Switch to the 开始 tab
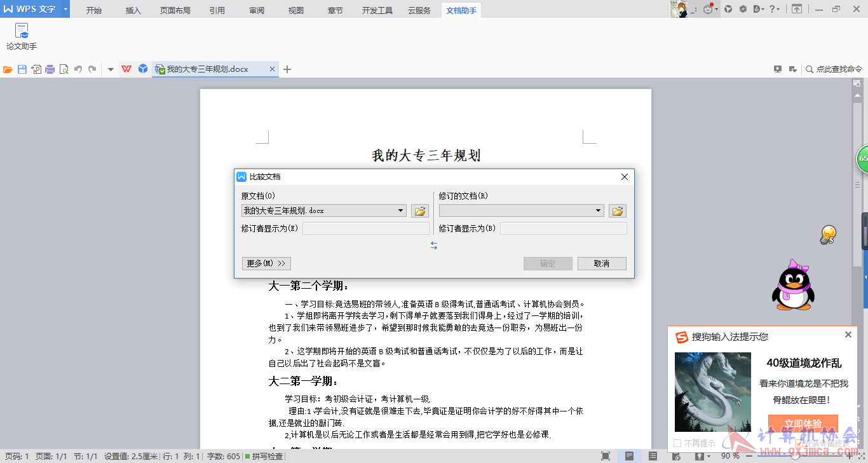 [93, 10]
